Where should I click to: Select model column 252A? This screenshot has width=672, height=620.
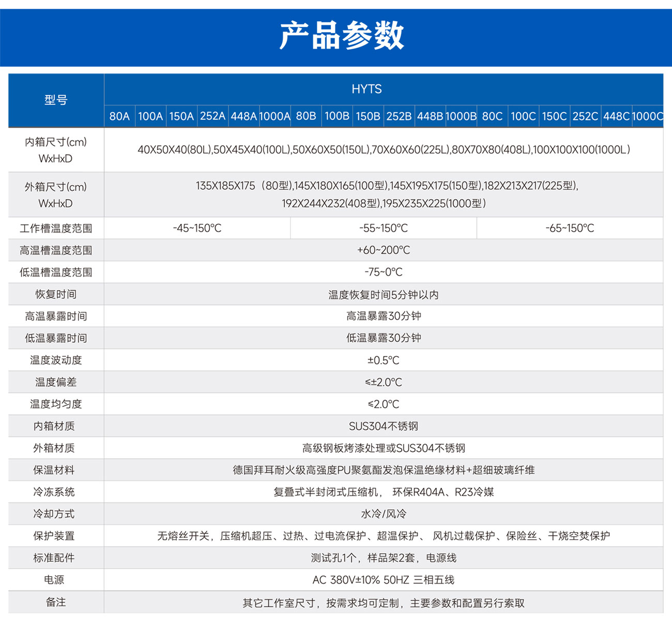[x=212, y=116]
